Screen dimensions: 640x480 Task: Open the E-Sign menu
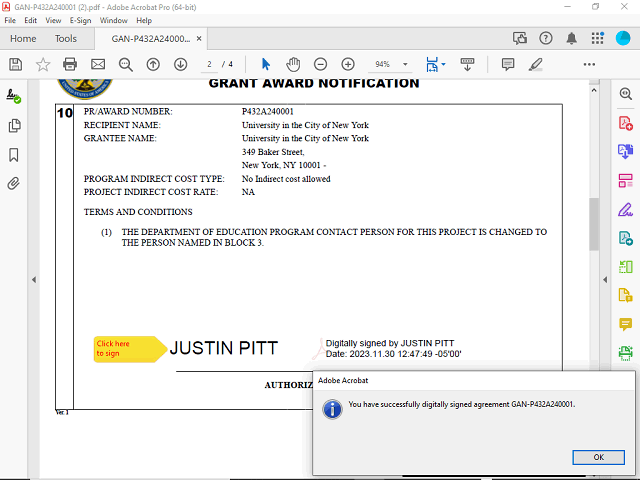(80, 20)
